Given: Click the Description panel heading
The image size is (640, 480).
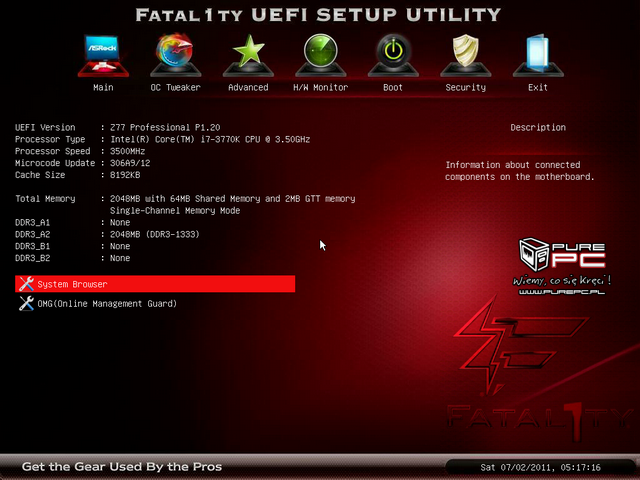Looking at the screenshot, I should tap(538, 127).
